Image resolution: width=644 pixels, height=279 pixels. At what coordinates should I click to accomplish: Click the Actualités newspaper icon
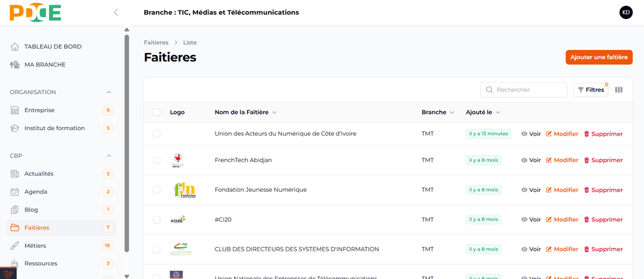(x=15, y=173)
